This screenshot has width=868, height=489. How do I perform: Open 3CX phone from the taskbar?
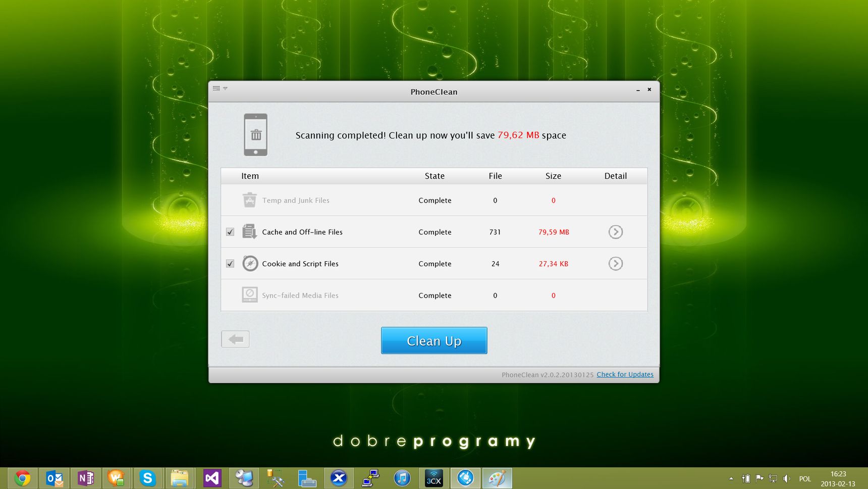coord(433,478)
